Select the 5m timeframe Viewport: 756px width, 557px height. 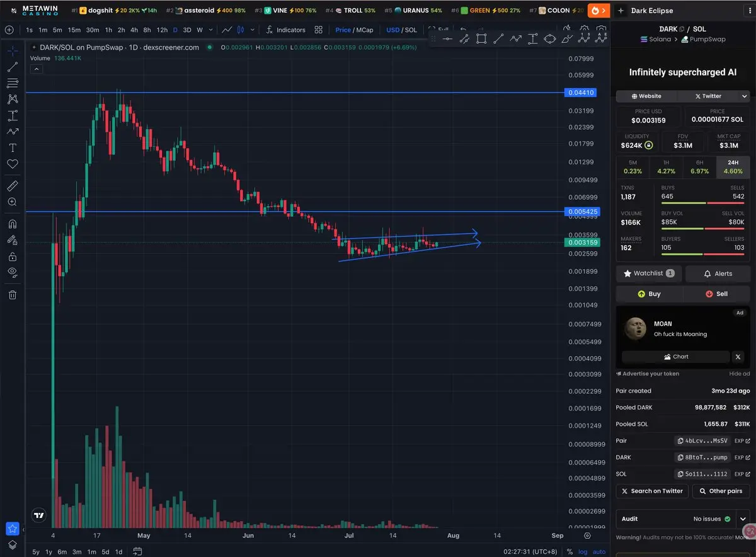(57, 30)
